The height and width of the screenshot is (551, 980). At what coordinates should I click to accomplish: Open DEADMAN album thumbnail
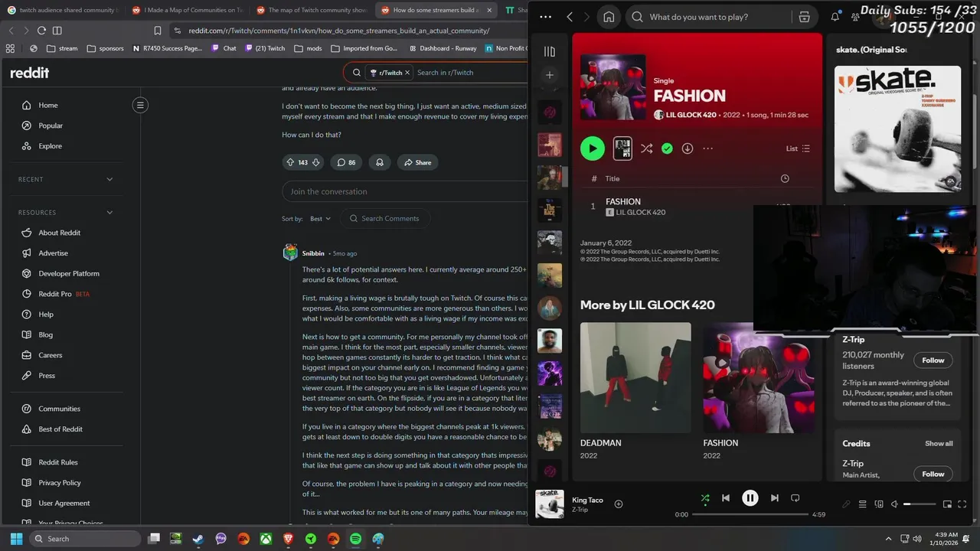tap(635, 377)
